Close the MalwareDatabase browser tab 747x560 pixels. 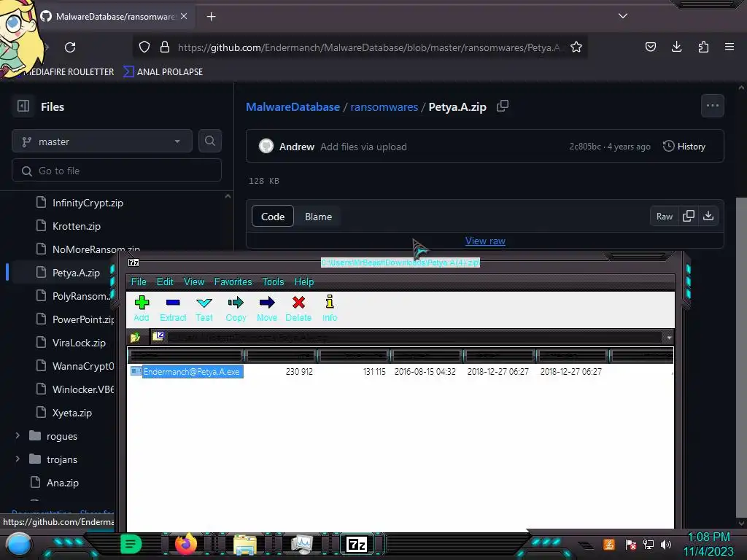coord(184,16)
